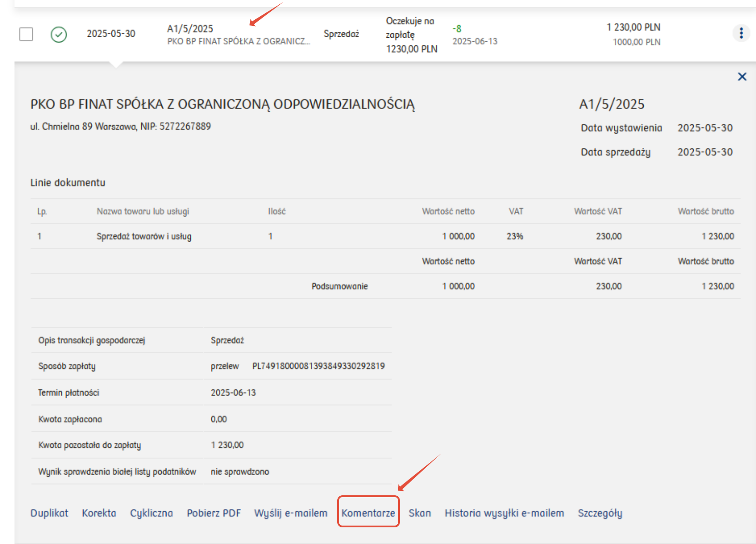
Task: Click the truncated contractor name in list row
Action: coord(239,41)
